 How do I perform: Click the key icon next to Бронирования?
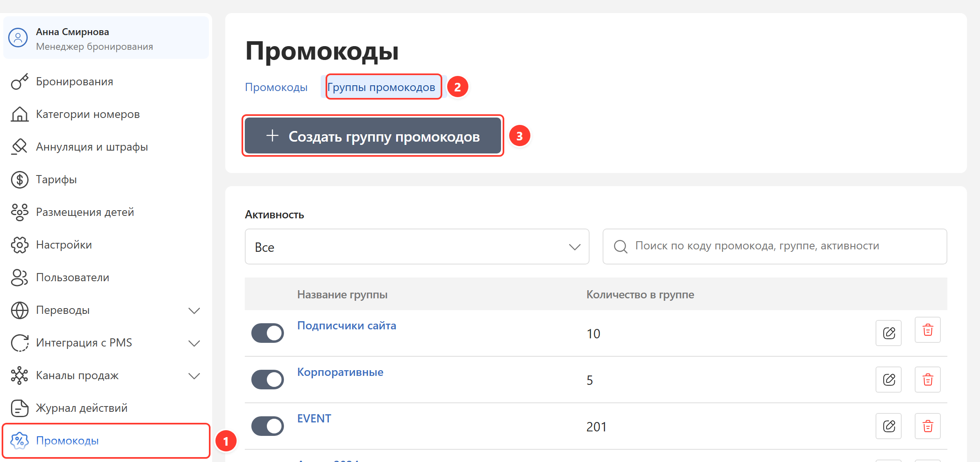click(20, 82)
